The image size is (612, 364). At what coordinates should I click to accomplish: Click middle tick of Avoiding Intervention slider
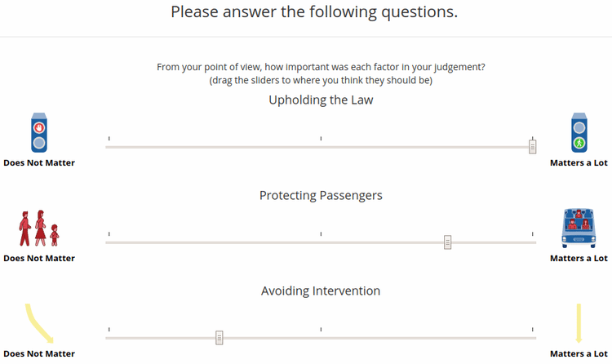pos(321,330)
